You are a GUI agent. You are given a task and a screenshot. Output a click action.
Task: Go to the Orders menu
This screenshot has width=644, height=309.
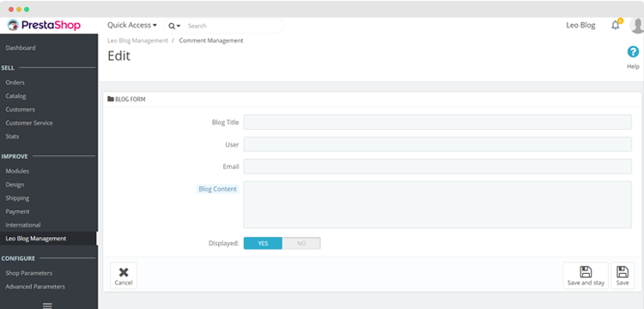[x=15, y=82]
